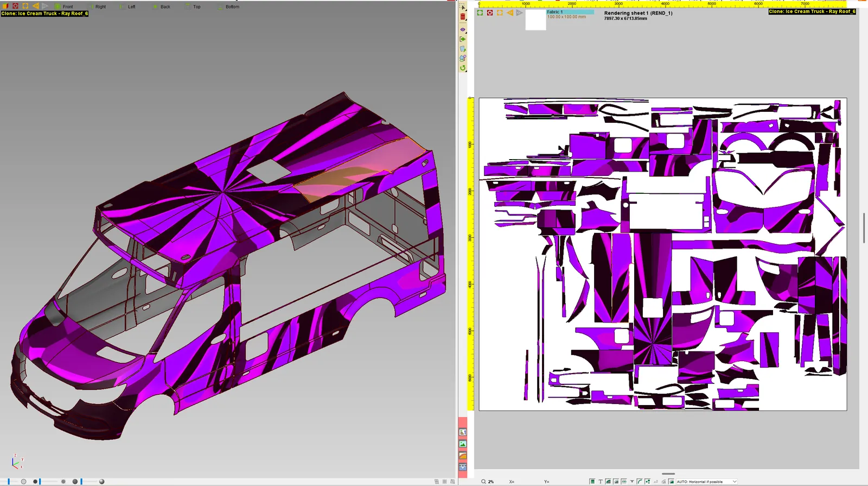Click the 7897.30 x 6713.85mm dimensions text
The image size is (868, 486).
tap(626, 18)
